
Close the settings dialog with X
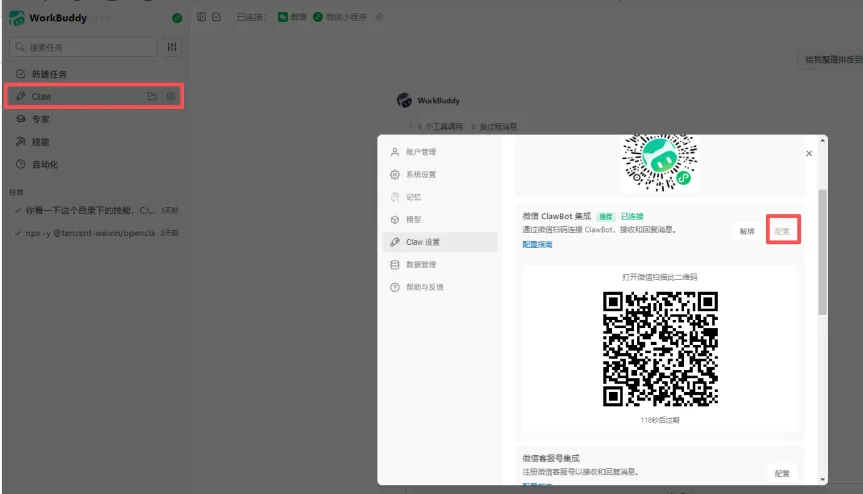coord(809,153)
